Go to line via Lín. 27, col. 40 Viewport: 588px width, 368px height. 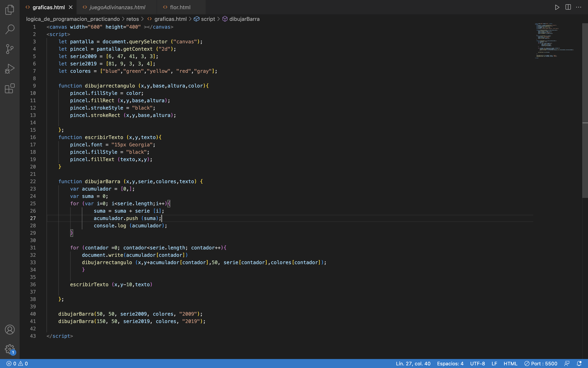pyautogui.click(x=413, y=364)
